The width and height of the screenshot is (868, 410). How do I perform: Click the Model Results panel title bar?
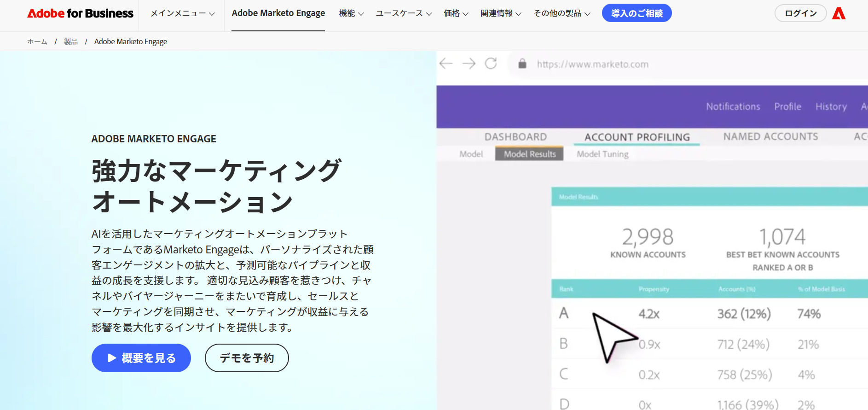(x=710, y=197)
